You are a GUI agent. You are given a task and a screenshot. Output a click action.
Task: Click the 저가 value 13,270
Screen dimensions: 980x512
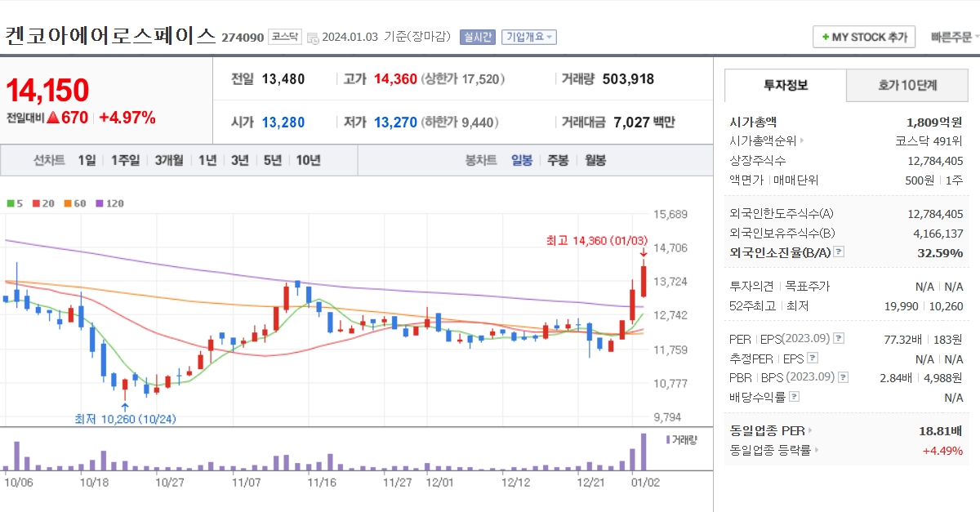pyautogui.click(x=395, y=122)
